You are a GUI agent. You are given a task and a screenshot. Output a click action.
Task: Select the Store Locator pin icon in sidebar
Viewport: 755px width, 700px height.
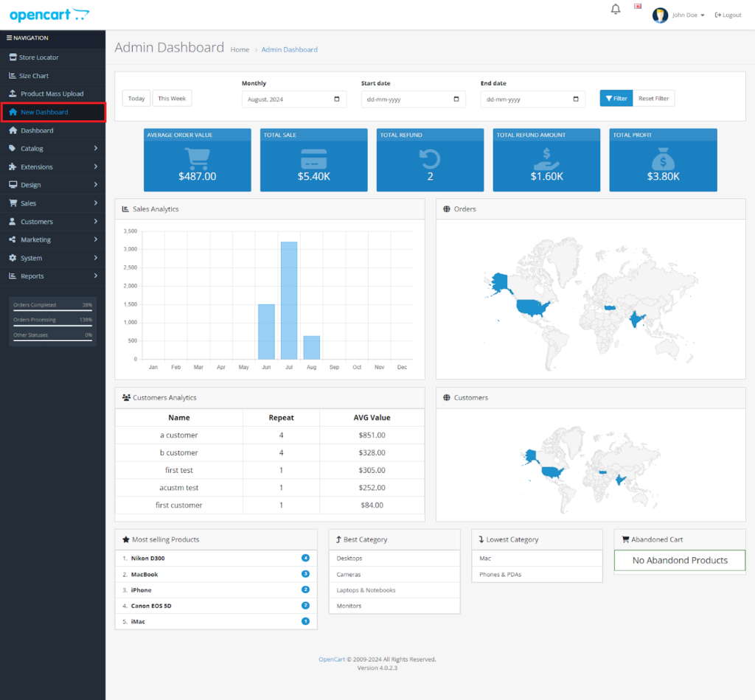click(x=12, y=57)
